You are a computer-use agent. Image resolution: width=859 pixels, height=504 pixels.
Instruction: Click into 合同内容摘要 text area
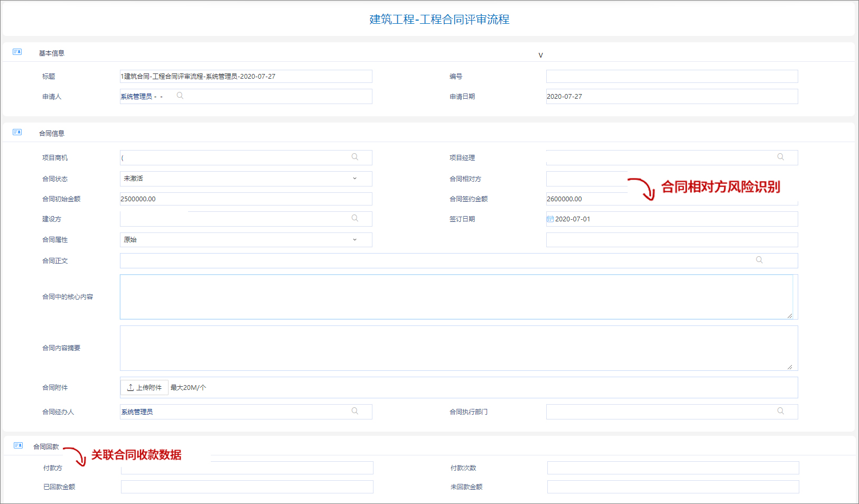click(459, 348)
